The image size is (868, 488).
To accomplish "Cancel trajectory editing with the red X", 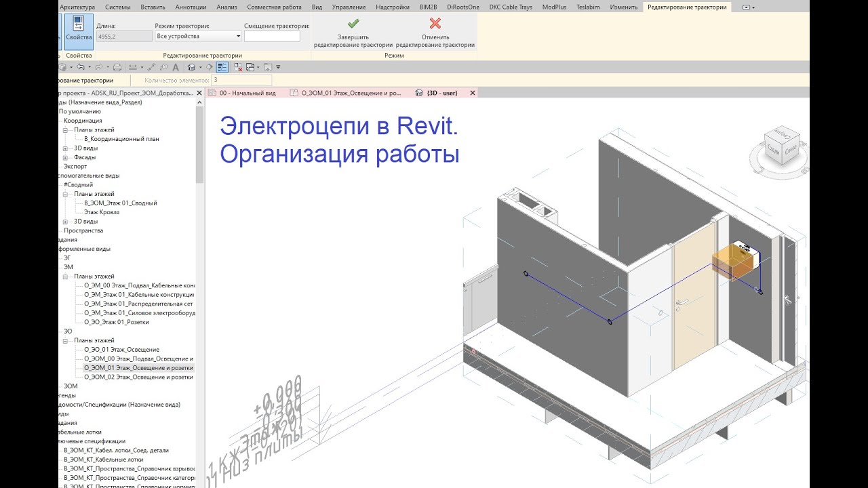I will pyautogui.click(x=435, y=33).
